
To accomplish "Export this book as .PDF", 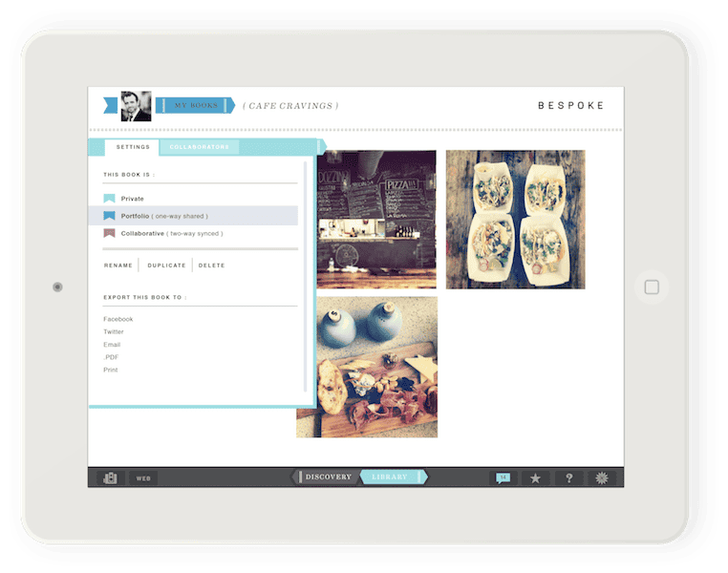I will pos(111,357).
